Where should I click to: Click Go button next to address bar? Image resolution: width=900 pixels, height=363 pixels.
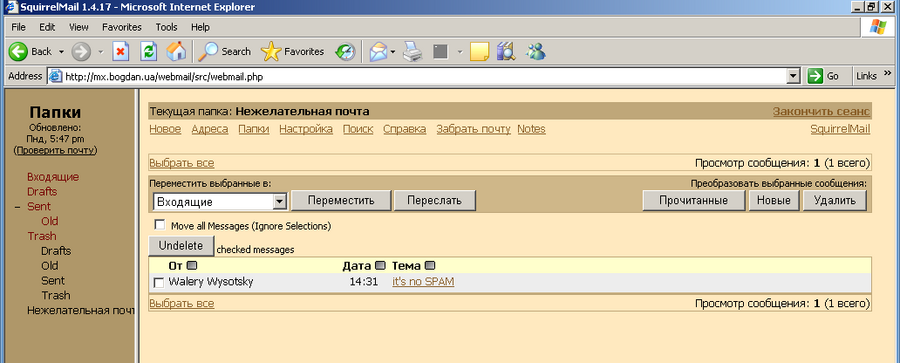tap(823, 76)
